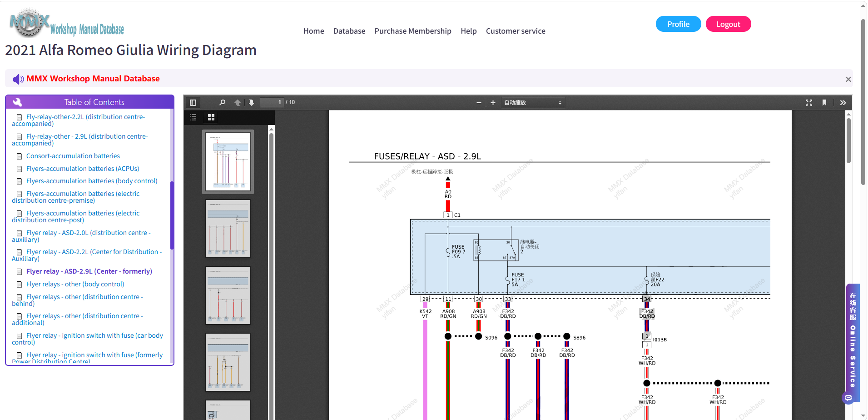Open the PDF search magnifier

(222, 103)
